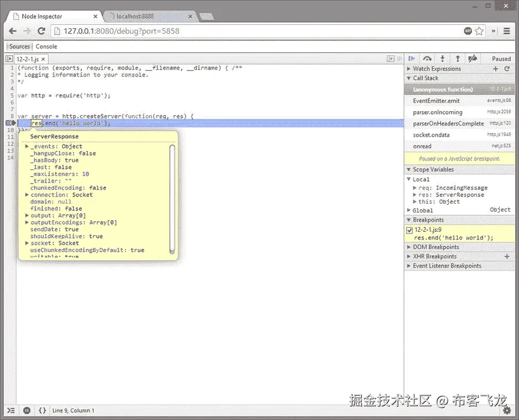Expand the res: ServerResponse variable
519x420 pixels.
point(414,195)
